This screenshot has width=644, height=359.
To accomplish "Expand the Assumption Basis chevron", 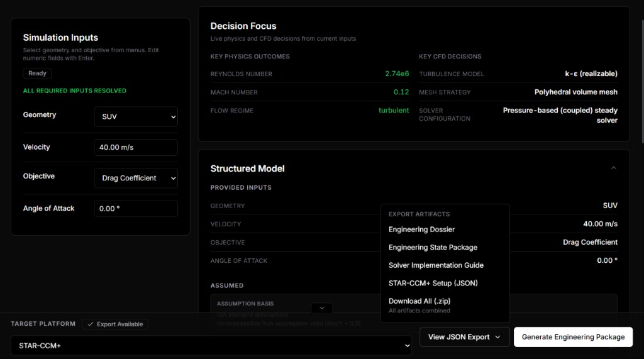I will (x=321, y=307).
